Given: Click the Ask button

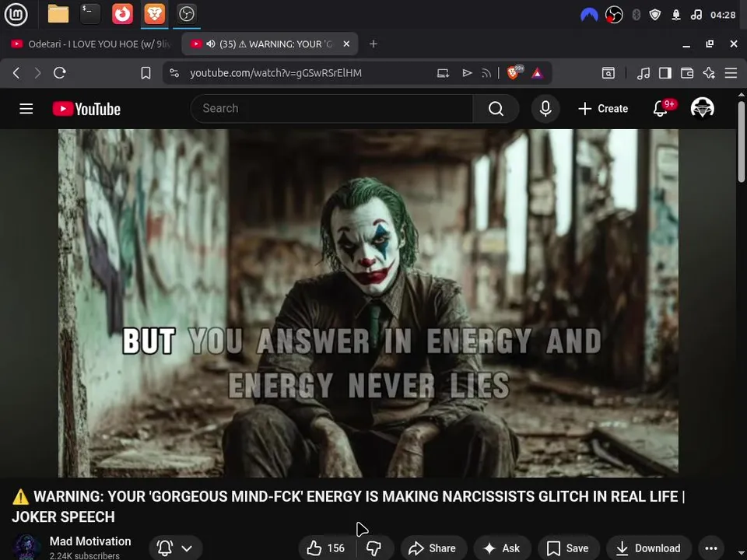Looking at the screenshot, I should coord(502,548).
